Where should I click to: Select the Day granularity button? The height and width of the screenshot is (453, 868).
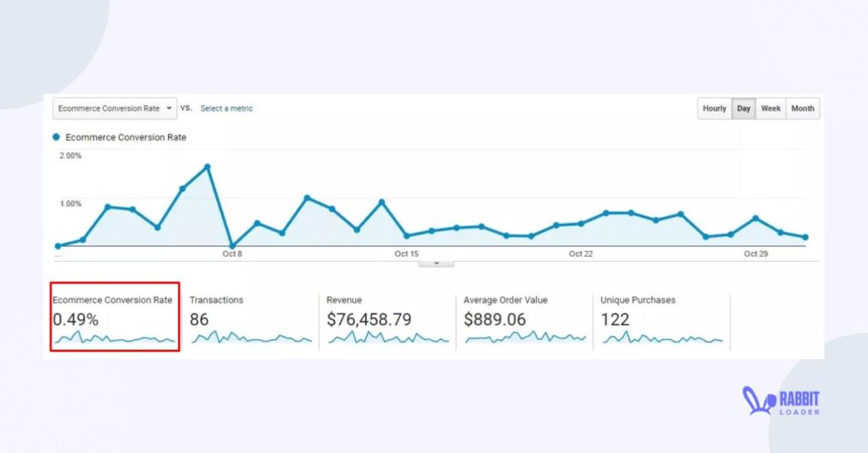pos(743,108)
